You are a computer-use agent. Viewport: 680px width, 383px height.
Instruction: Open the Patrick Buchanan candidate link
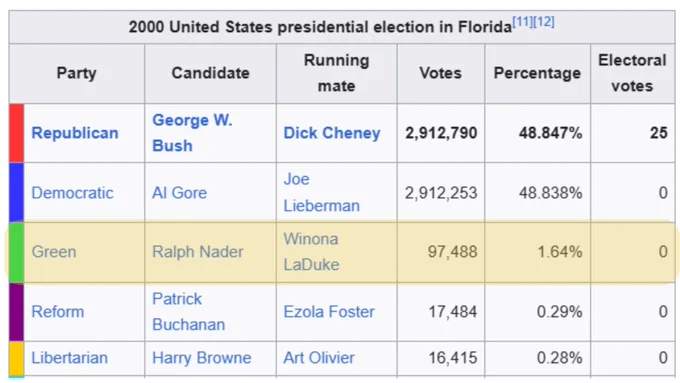[x=188, y=311]
